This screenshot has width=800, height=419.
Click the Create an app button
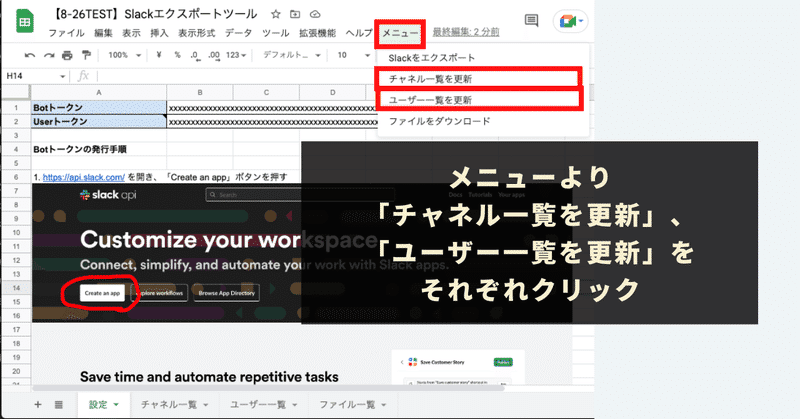click(x=102, y=293)
